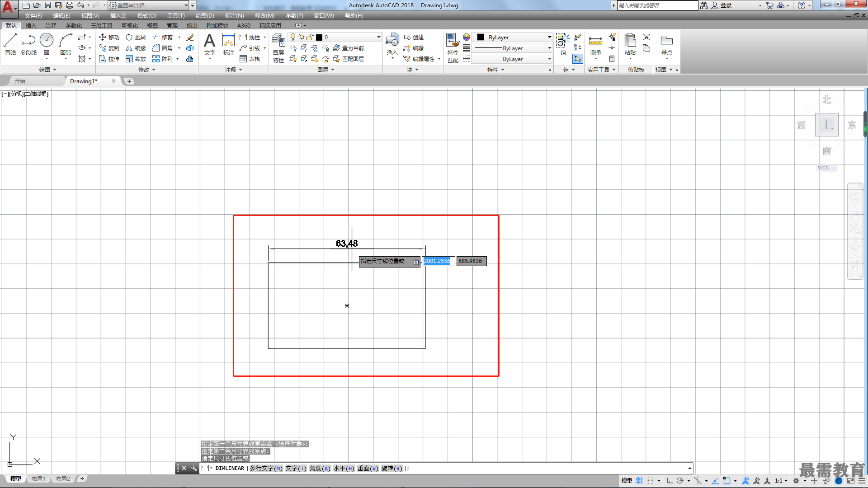Choose the 水平(H) command option

click(x=344, y=468)
